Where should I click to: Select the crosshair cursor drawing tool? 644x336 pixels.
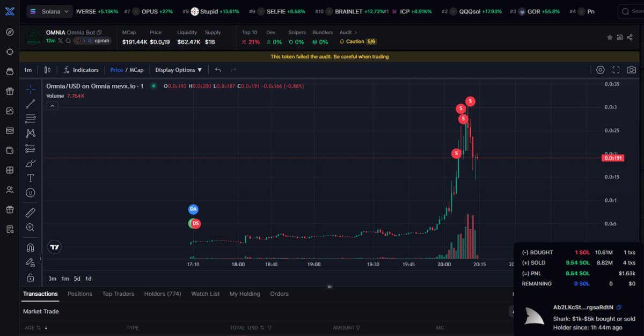(31, 90)
